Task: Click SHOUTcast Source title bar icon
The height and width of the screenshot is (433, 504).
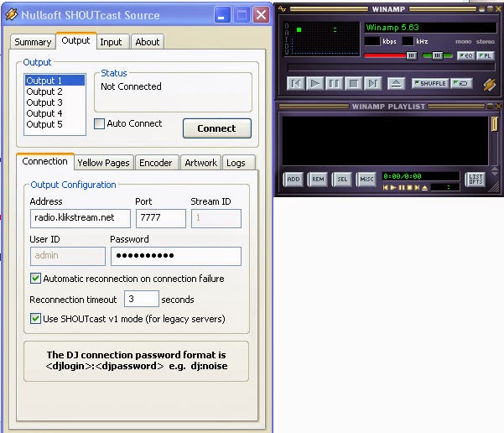Action: pyautogui.click(x=12, y=14)
